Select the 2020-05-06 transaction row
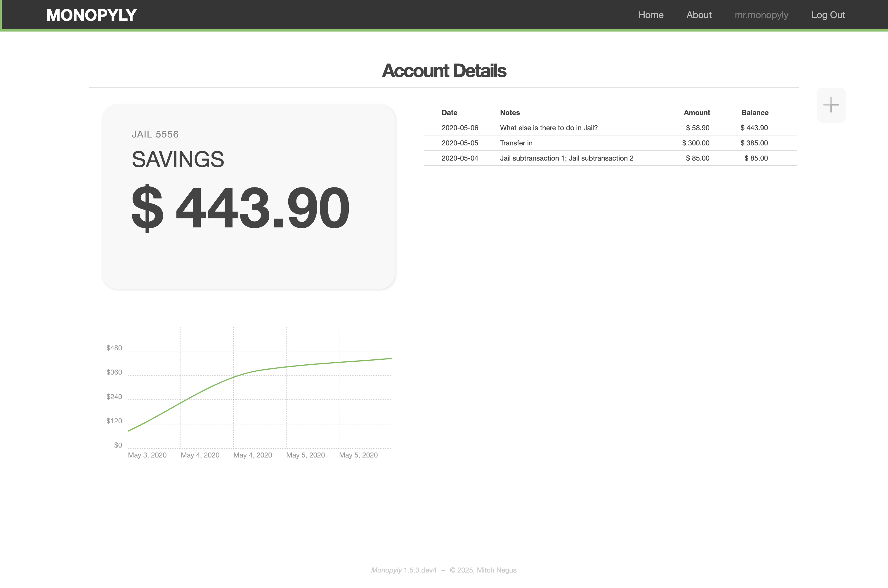Viewport: 888px width, 588px height. (x=459, y=128)
